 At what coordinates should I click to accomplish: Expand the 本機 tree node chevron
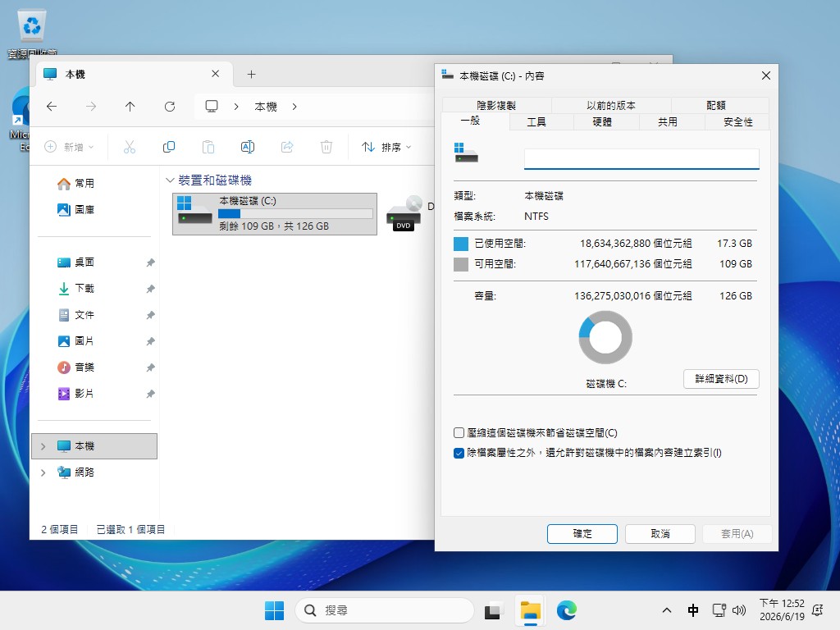coord(43,446)
